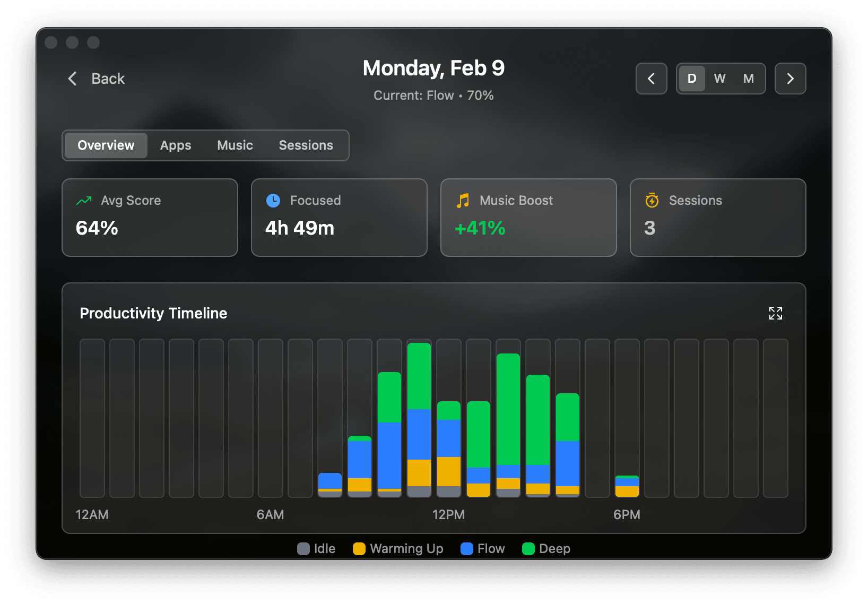The image size is (868, 604).
Task: Go to the previous day
Action: (651, 79)
